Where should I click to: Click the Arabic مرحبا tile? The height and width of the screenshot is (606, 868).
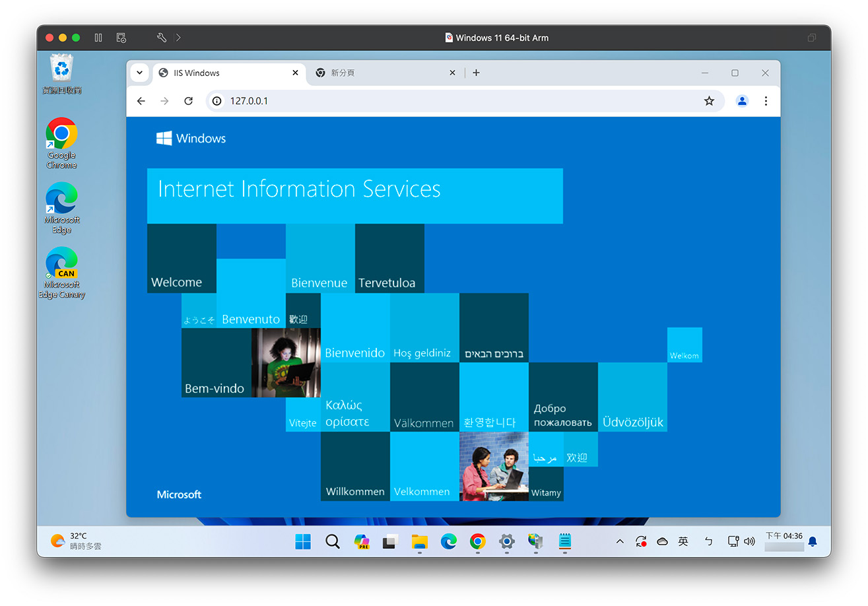[x=546, y=449]
